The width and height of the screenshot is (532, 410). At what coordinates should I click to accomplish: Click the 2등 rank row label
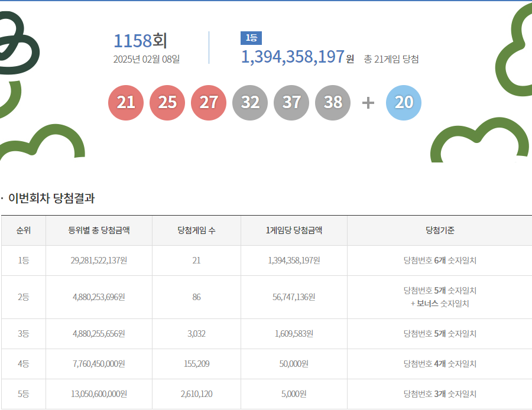24,297
